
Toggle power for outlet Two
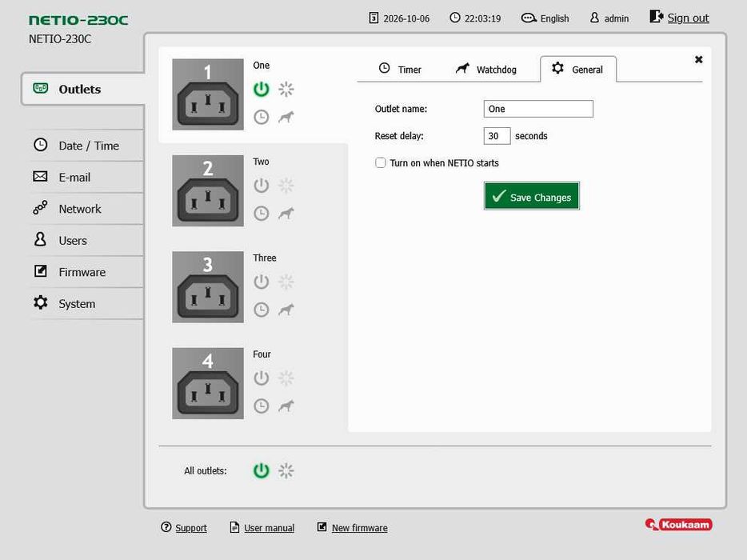click(x=261, y=186)
